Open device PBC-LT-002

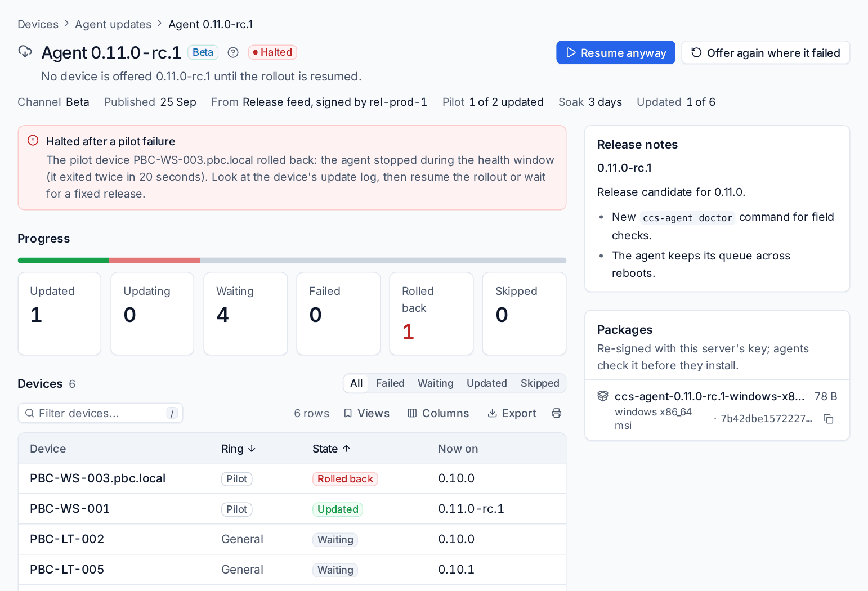[67, 539]
